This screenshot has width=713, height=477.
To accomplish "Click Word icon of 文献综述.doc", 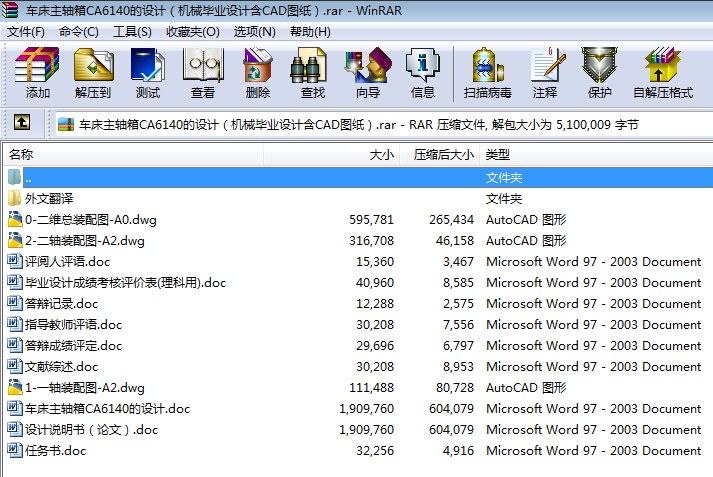I will click(x=15, y=366).
